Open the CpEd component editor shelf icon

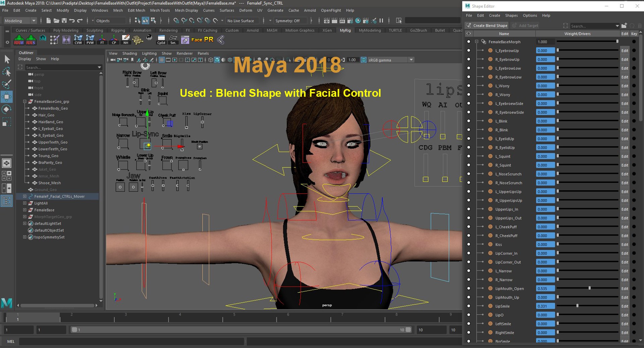click(161, 40)
